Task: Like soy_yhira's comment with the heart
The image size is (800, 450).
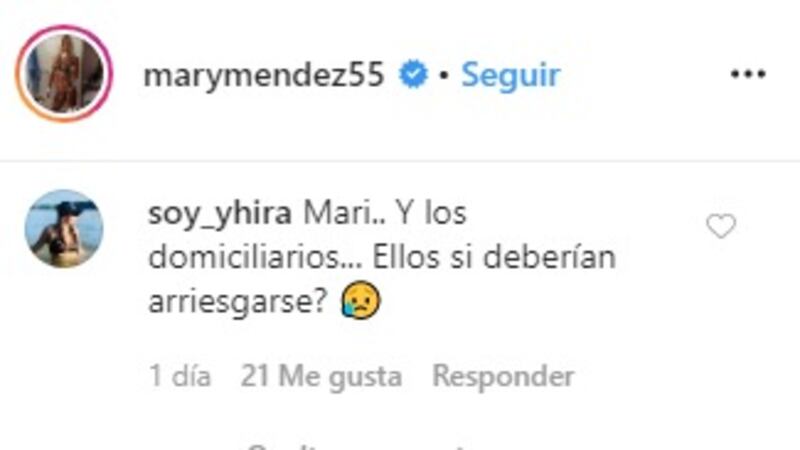Action: [721, 226]
